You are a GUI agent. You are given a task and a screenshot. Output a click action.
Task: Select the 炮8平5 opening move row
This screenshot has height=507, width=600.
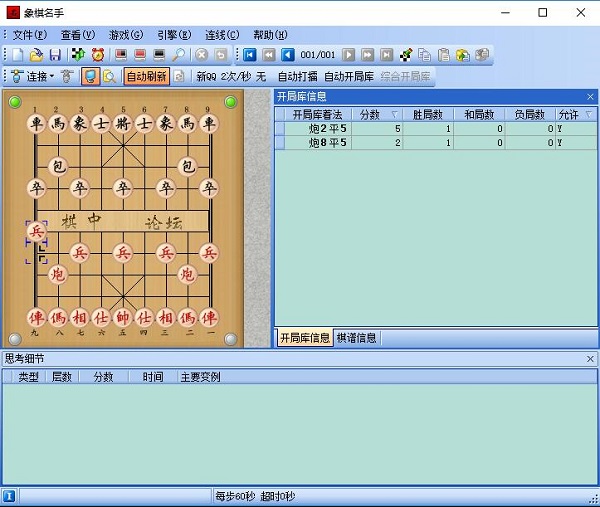click(x=436, y=143)
